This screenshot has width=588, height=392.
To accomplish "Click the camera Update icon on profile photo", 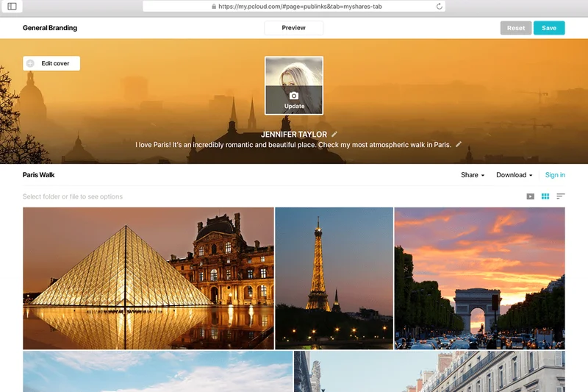I will pos(294,96).
